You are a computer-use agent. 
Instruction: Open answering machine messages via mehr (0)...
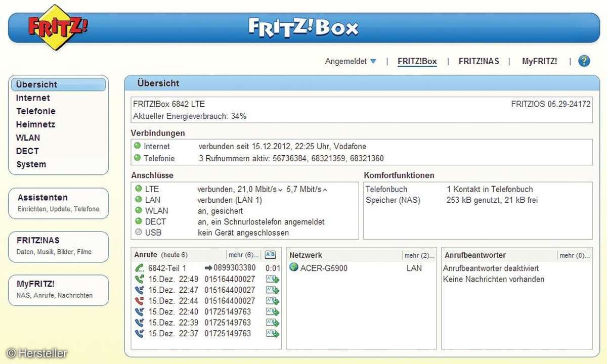[x=575, y=255]
